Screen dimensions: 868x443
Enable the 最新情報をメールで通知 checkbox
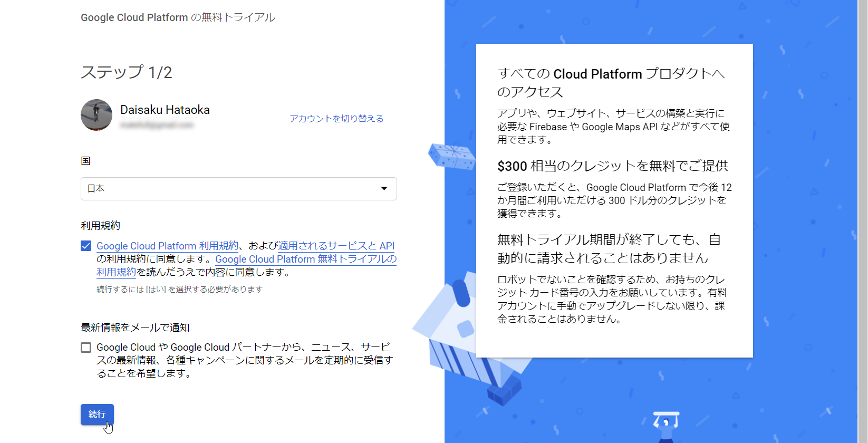[86, 348]
